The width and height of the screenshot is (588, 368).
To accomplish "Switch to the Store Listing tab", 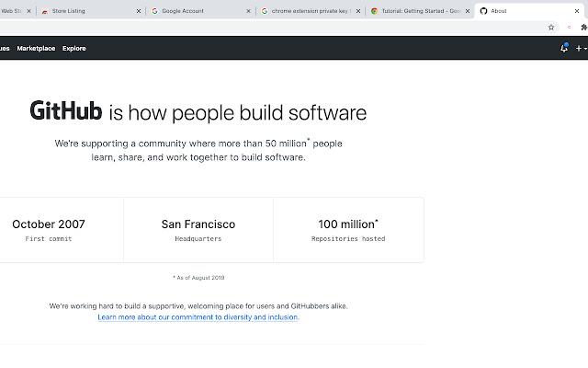I will [x=87, y=11].
